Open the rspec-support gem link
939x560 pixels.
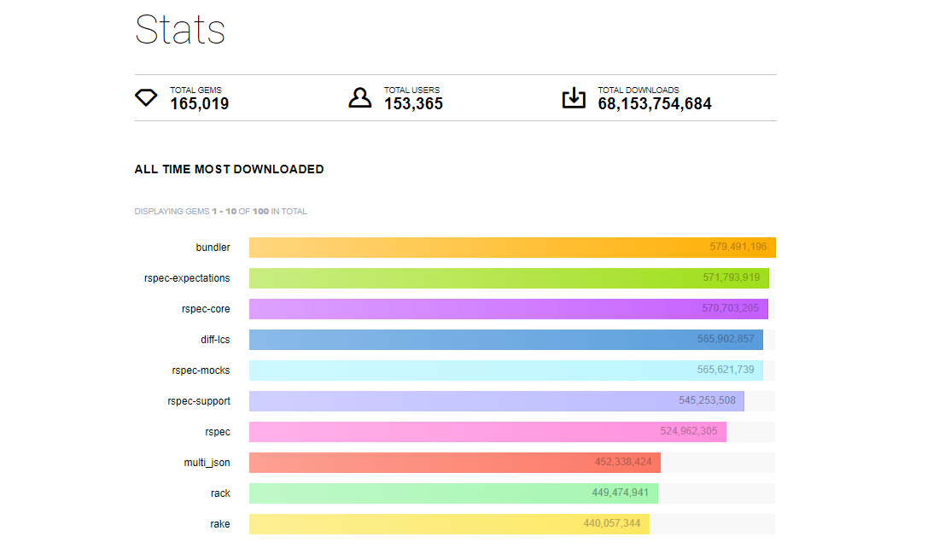(199, 401)
